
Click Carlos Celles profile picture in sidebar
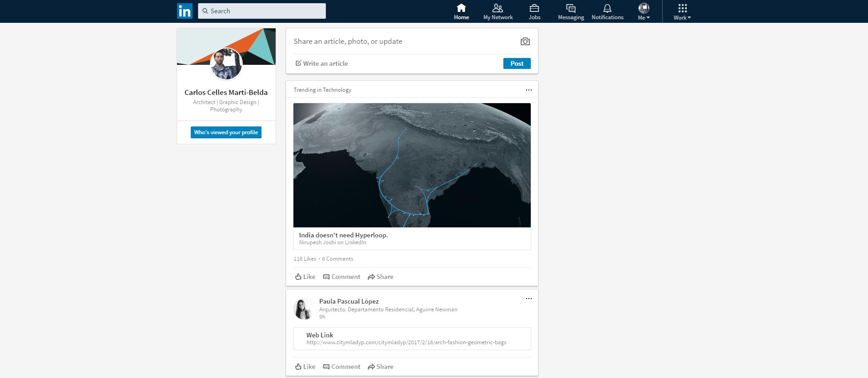pos(226,64)
